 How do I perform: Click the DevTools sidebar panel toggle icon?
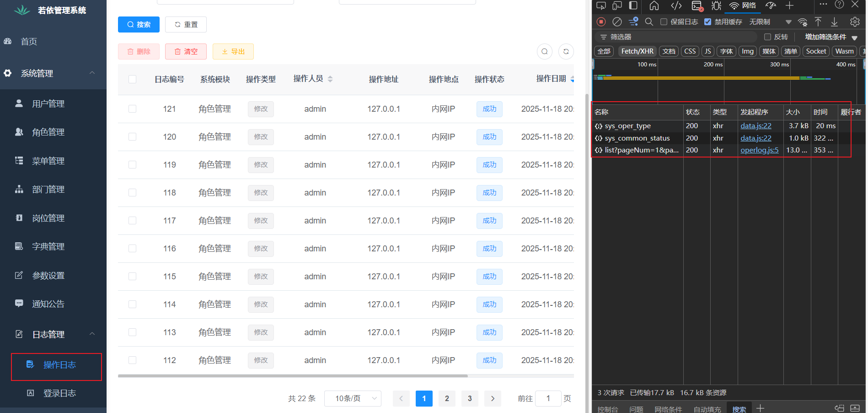633,5
